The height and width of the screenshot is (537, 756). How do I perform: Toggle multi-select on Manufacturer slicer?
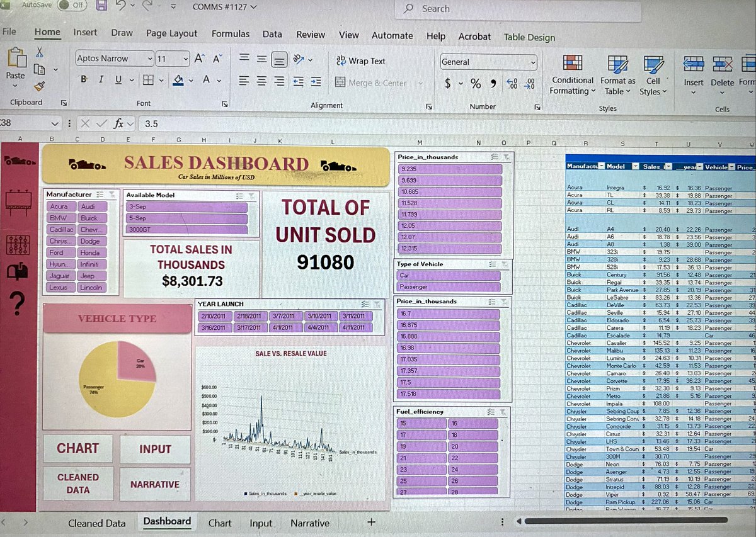point(101,195)
